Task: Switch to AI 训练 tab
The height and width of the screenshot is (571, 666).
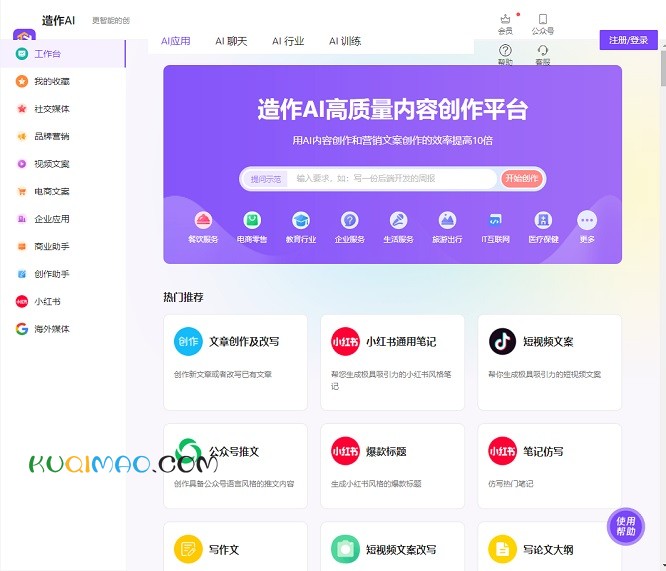Action: 345,41
